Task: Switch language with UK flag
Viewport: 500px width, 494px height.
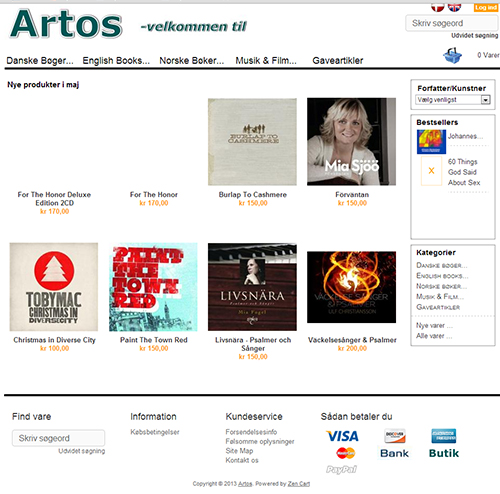Action: point(454,7)
